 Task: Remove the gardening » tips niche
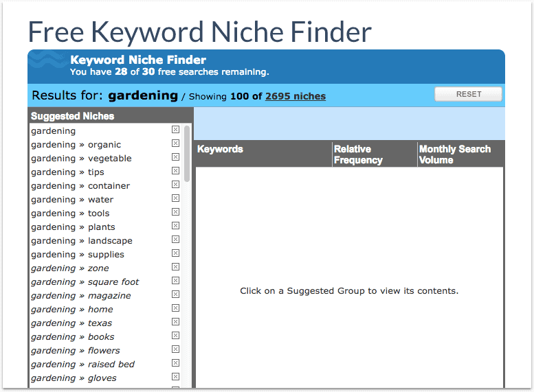175,171
